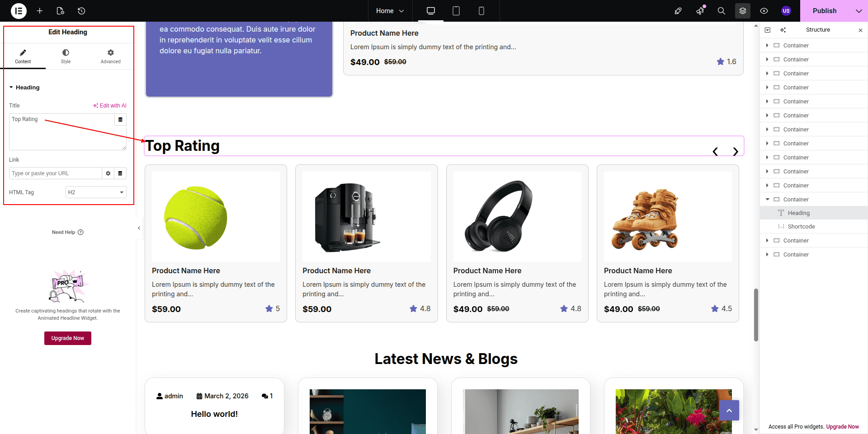Click the Upgrade Now button
Viewport: 868px width, 434px height.
pos(68,338)
